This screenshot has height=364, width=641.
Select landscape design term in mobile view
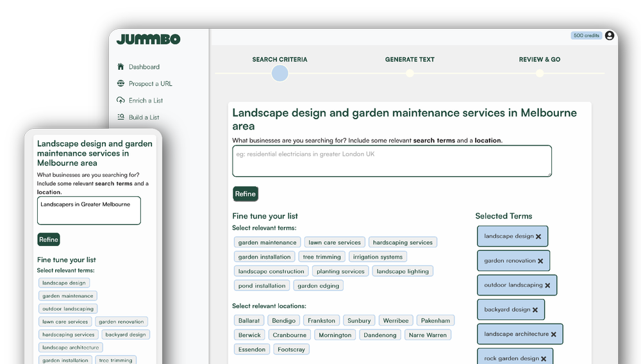63,283
